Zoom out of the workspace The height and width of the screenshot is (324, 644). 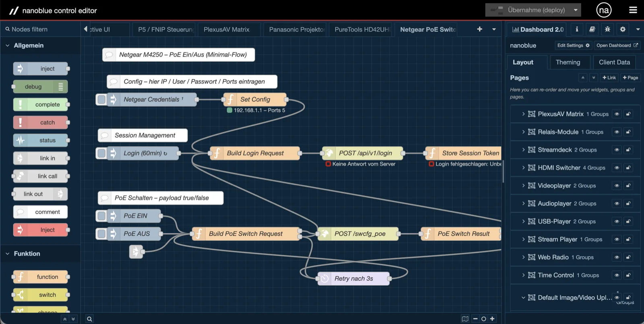475,319
